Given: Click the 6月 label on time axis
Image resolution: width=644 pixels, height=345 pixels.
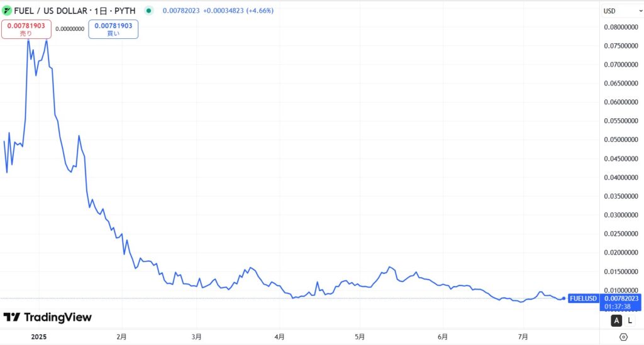Looking at the screenshot, I should (443, 337).
